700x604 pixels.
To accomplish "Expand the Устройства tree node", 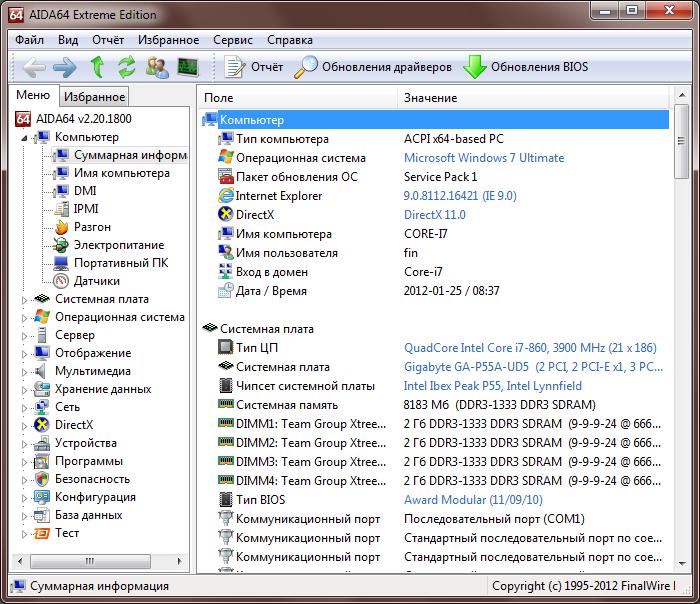I will tap(25, 444).
